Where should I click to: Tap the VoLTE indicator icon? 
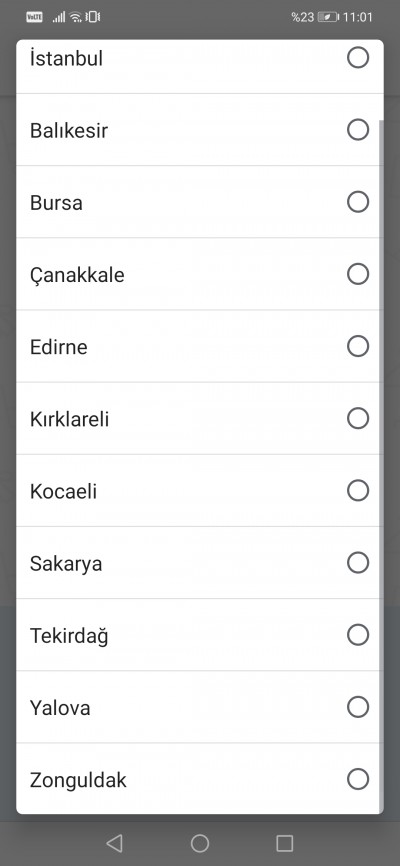coord(34,17)
